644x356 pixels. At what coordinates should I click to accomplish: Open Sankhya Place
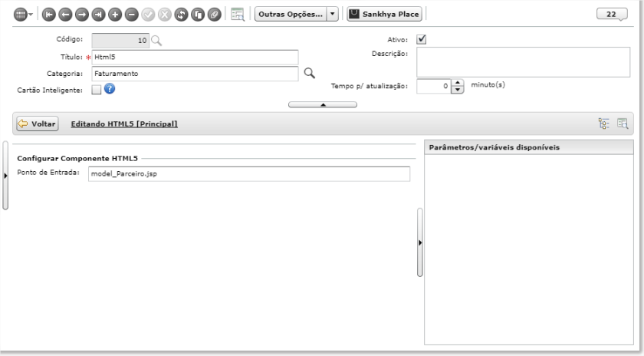tap(384, 14)
